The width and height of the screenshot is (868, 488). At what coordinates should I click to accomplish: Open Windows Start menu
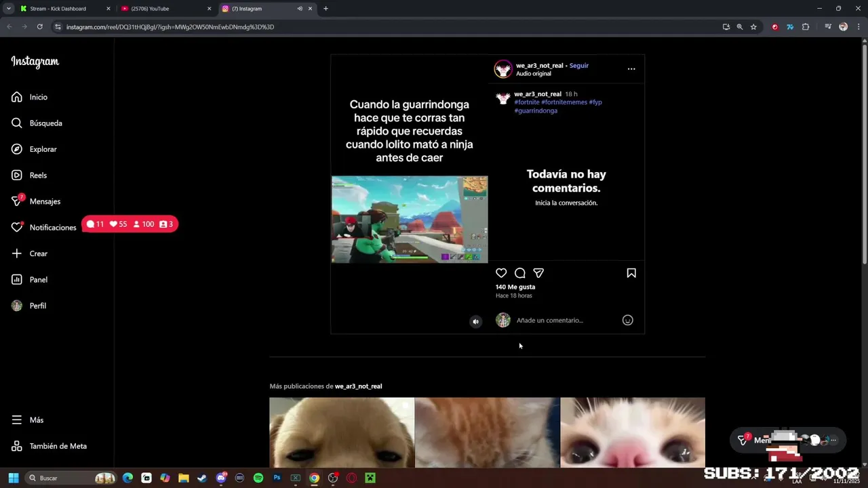click(x=13, y=478)
